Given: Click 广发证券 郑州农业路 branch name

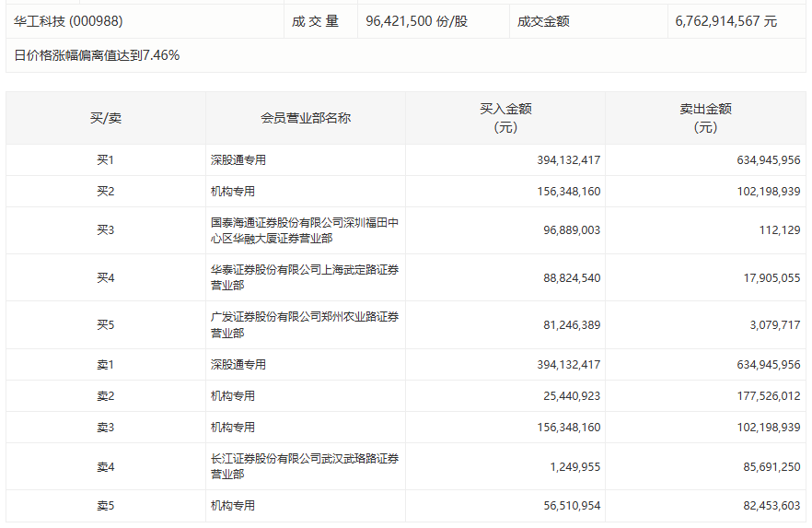Looking at the screenshot, I should [x=305, y=325].
